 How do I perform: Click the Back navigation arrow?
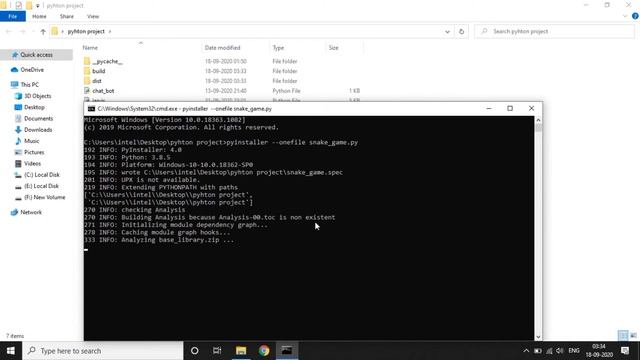tap(9, 31)
